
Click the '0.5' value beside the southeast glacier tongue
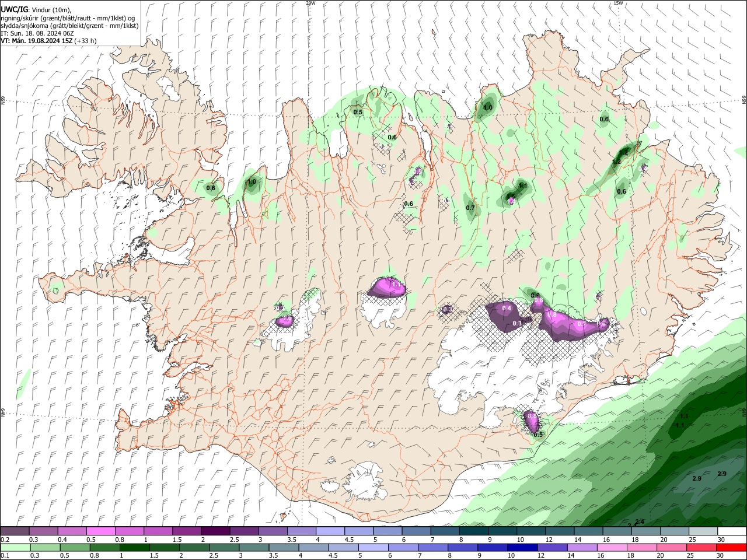point(538,435)
